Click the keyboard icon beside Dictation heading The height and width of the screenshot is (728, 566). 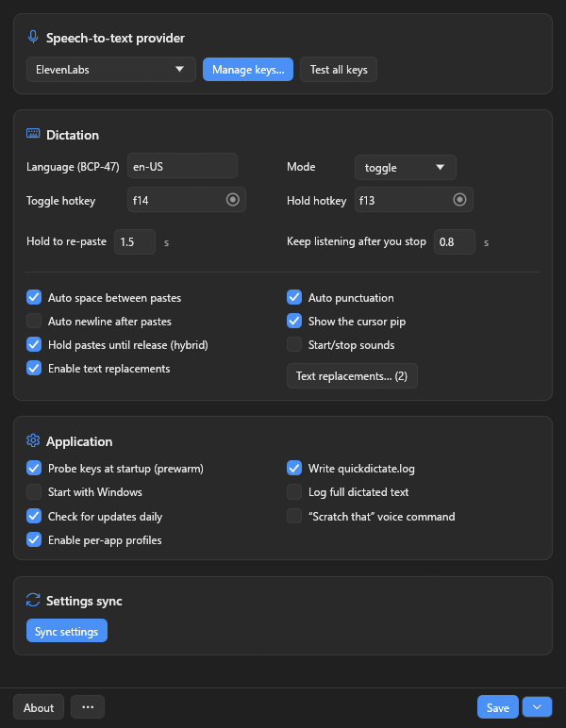point(33,134)
